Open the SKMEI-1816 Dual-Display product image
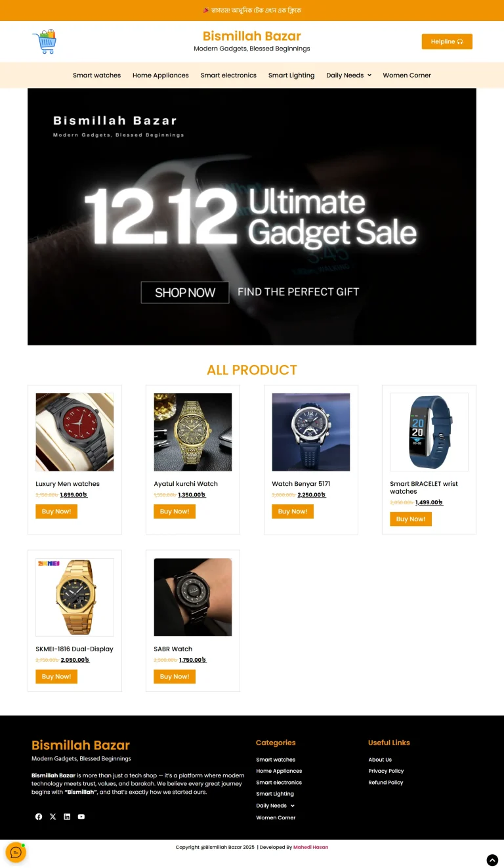The image size is (504, 868). [x=75, y=597]
